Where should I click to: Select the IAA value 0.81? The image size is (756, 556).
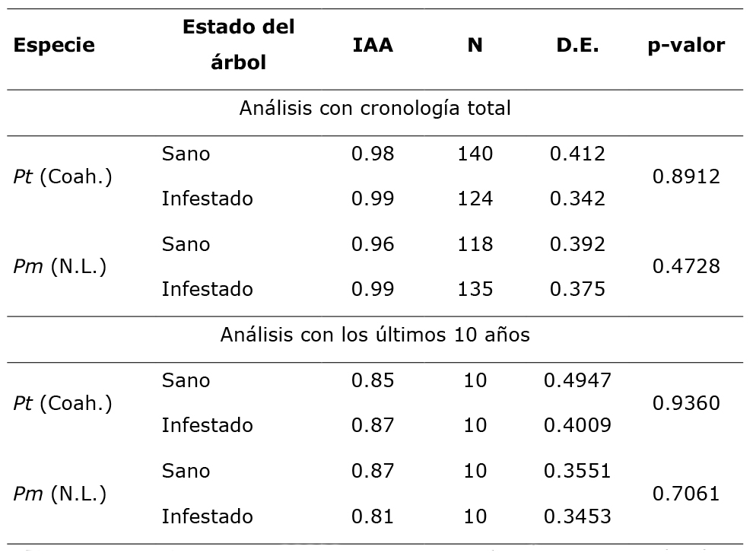coord(373,516)
